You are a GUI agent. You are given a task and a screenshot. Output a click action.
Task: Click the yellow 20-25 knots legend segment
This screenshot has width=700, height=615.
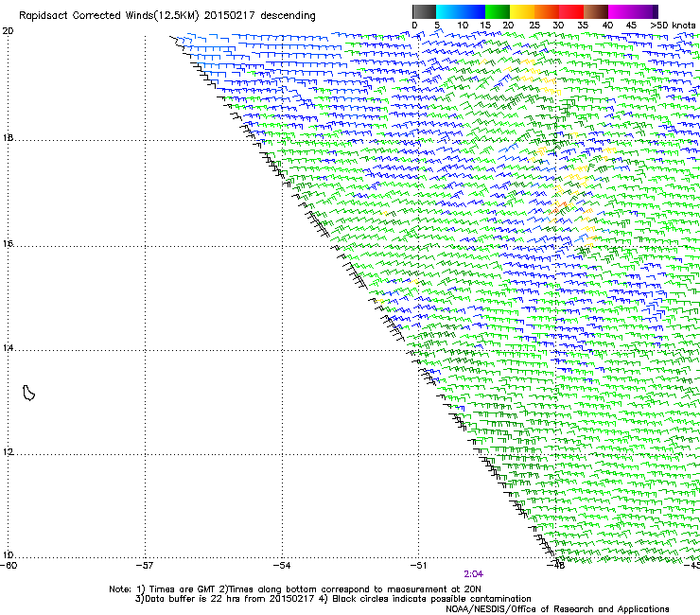point(522,11)
